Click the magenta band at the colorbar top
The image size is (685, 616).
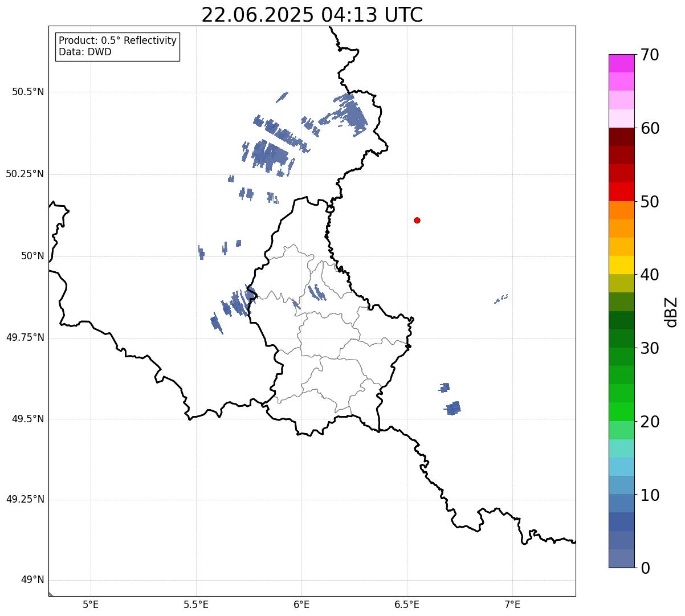(x=621, y=63)
